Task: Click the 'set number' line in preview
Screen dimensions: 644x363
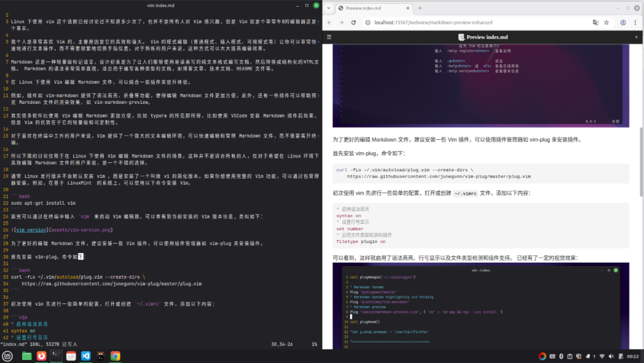Action: pyautogui.click(x=349, y=229)
